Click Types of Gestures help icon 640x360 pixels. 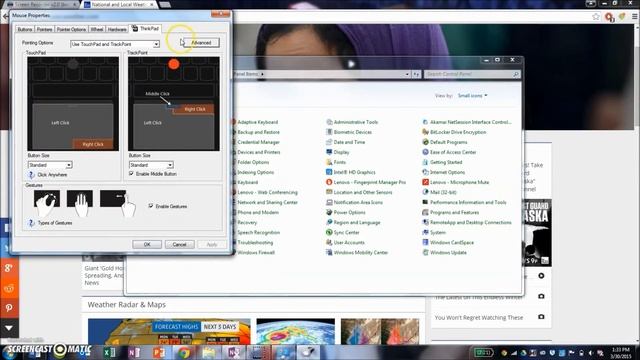(x=31, y=223)
